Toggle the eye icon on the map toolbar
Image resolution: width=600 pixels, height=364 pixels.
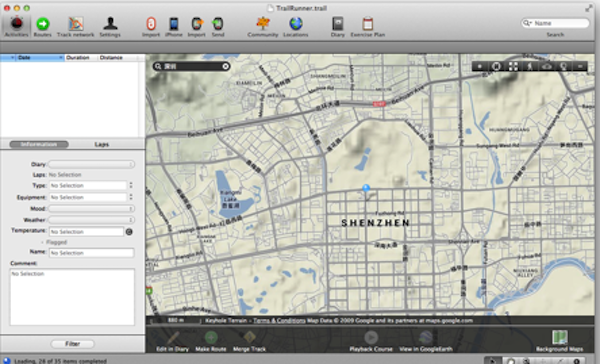[x=547, y=66]
